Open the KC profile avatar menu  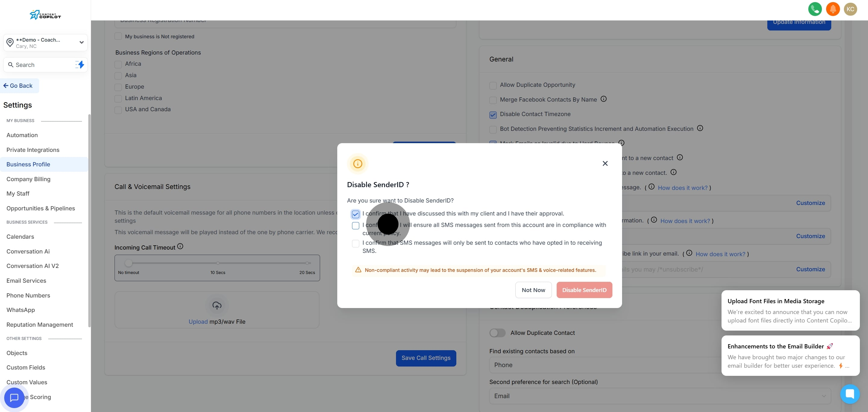coord(851,9)
